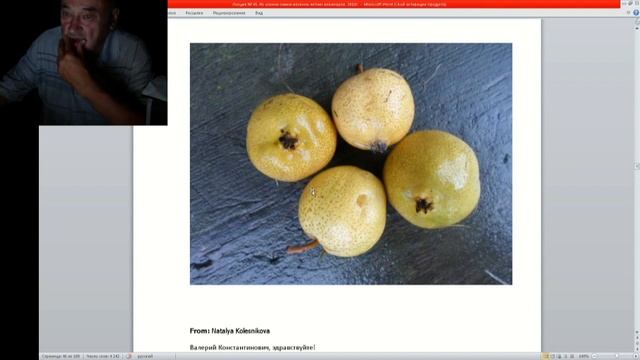The image size is (640, 360).
Task: Click the page number indicator in status bar
Action: tap(61, 356)
